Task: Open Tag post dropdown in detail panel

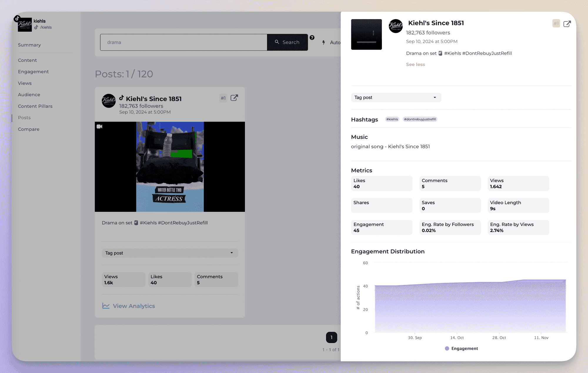Action: pos(396,98)
